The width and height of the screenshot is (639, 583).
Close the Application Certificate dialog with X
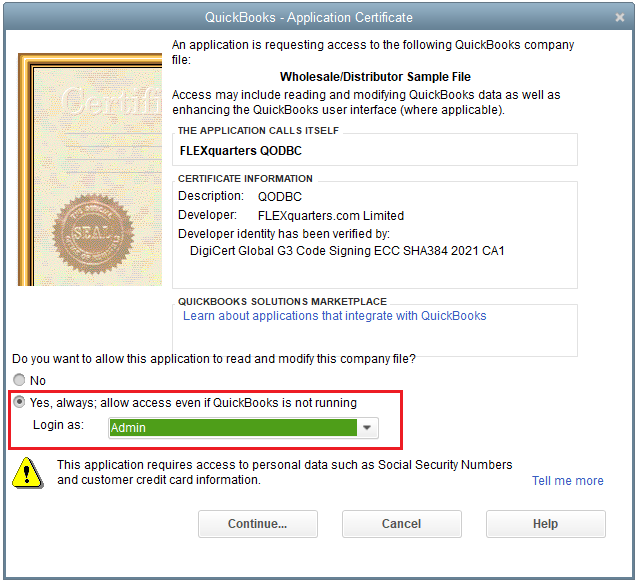click(x=620, y=18)
